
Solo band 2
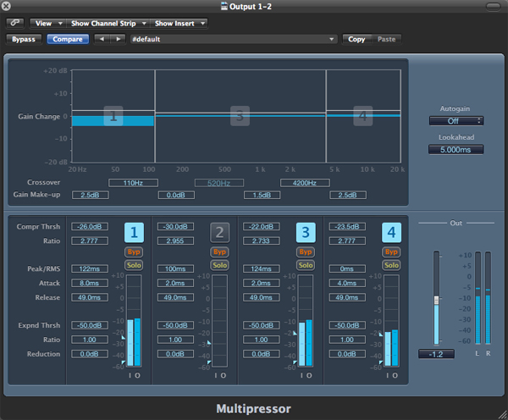coord(219,265)
